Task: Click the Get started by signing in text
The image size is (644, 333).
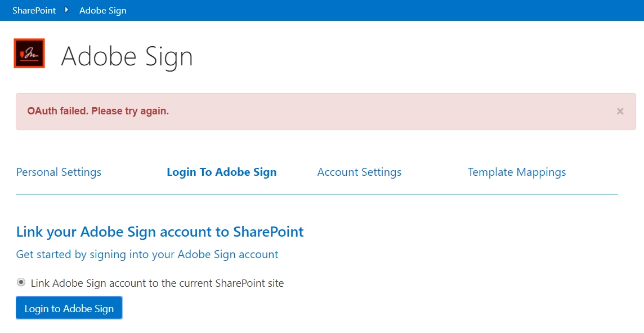Action: click(147, 254)
